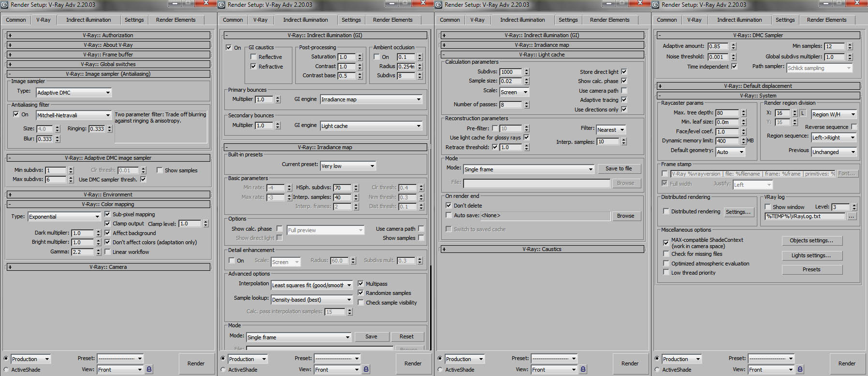Open the Image sampler Type dropdown (Adaptive DMC)
Screen dimensions: 868x376
[74, 92]
